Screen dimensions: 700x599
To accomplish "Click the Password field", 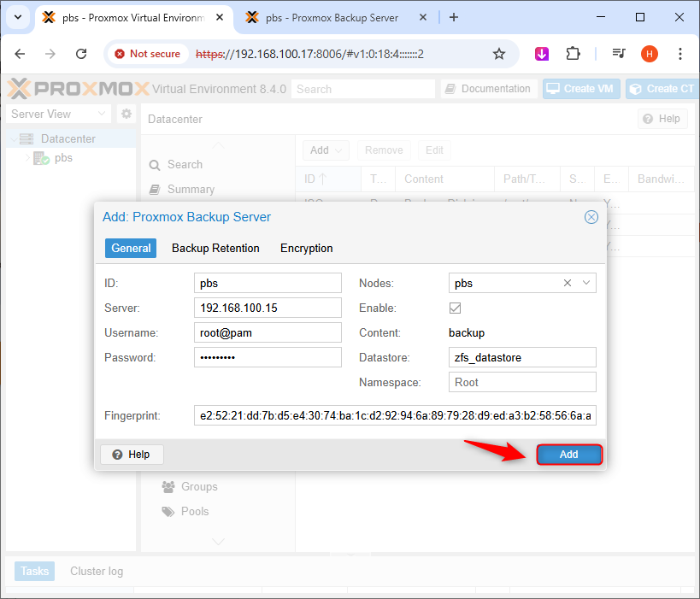I will (268, 357).
